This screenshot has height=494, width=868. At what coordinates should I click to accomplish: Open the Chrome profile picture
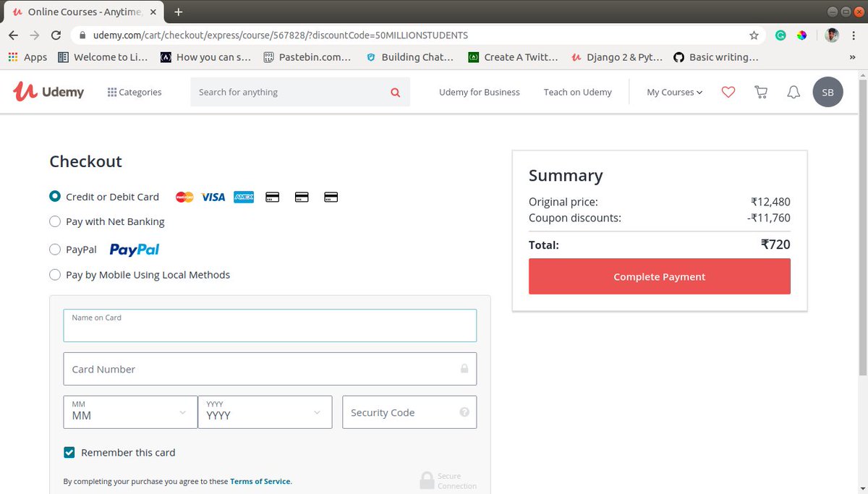pyautogui.click(x=833, y=35)
